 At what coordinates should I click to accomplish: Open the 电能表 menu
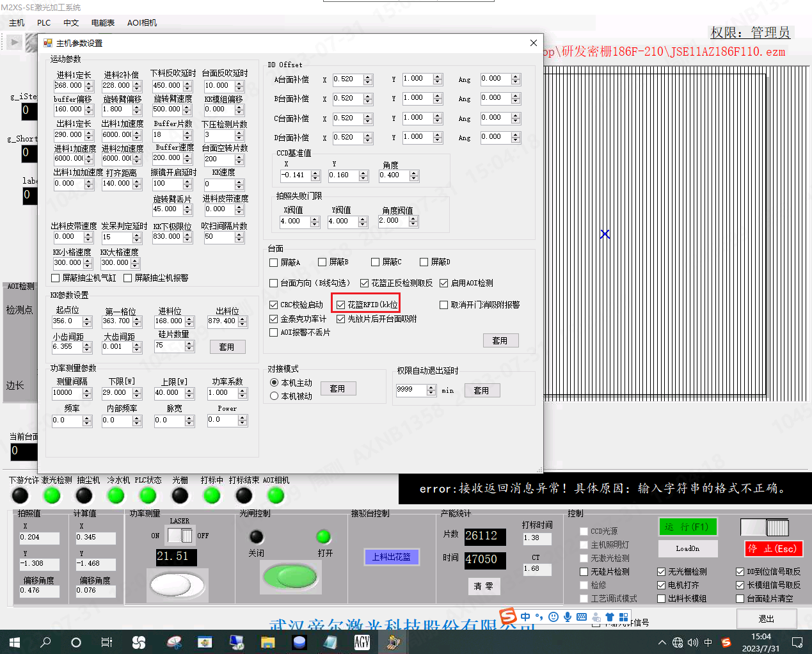click(x=102, y=23)
